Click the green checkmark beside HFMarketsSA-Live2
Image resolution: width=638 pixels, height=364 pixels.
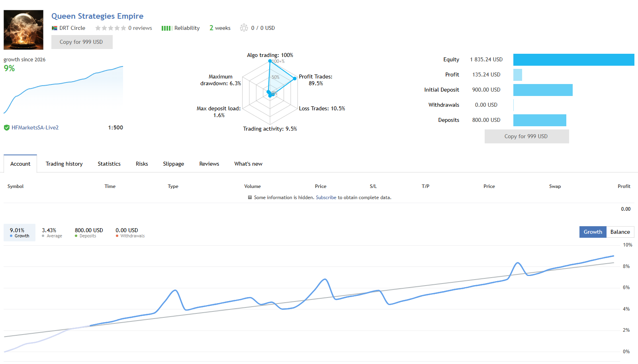pyautogui.click(x=6, y=127)
